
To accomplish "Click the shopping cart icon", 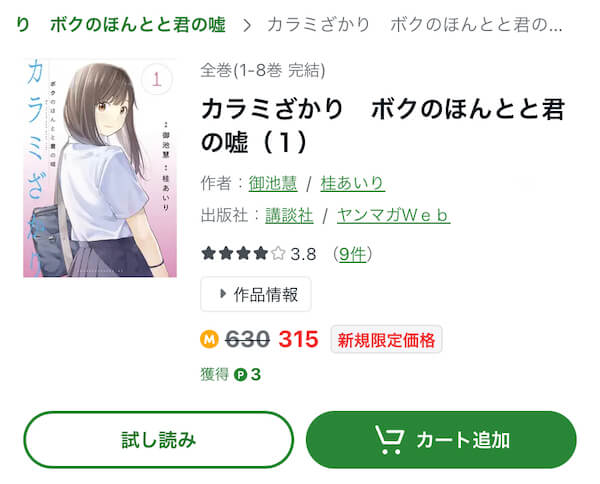I will (389, 440).
